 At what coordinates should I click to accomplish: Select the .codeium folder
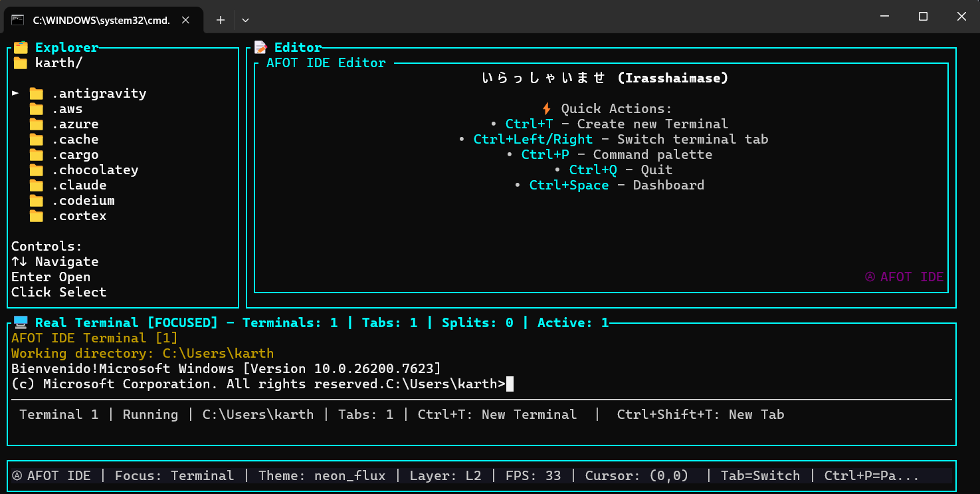click(83, 200)
